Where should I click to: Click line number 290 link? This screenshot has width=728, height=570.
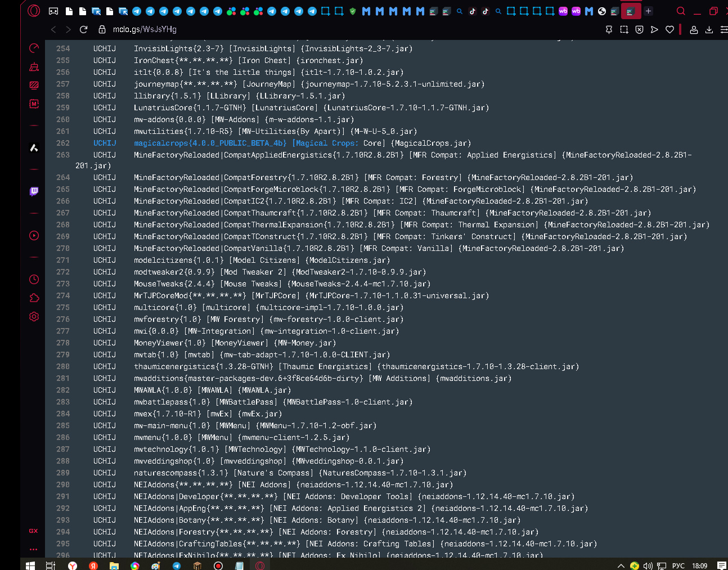[63, 484]
